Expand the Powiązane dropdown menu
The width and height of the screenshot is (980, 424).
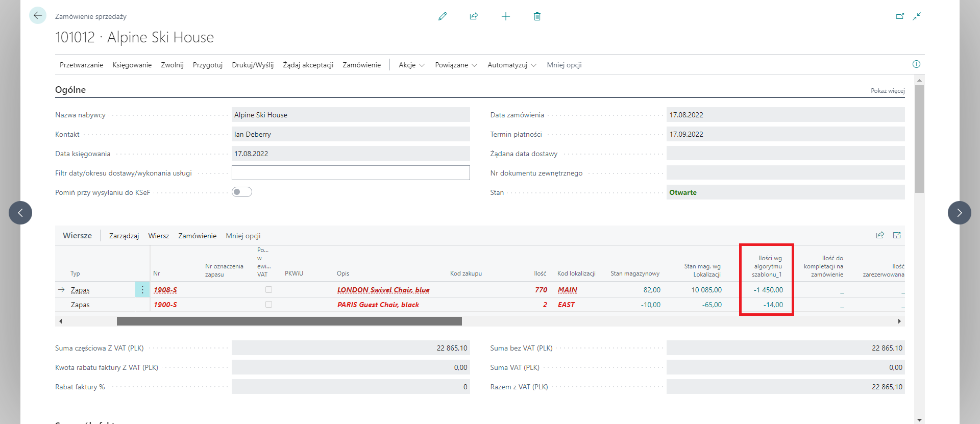coord(456,65)
